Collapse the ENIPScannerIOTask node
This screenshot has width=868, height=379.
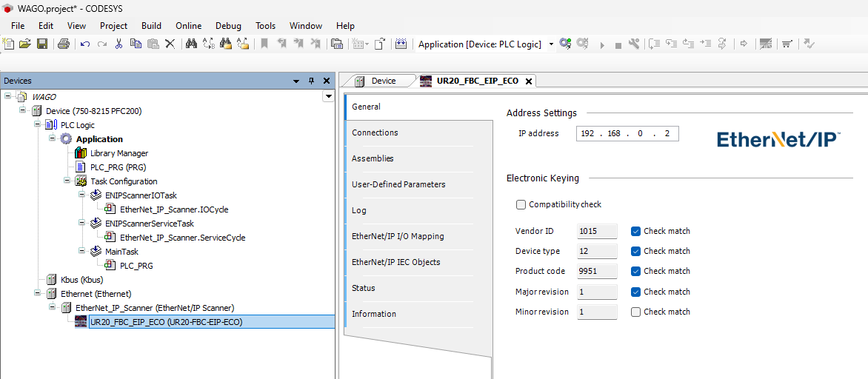(x=81, y=195)
